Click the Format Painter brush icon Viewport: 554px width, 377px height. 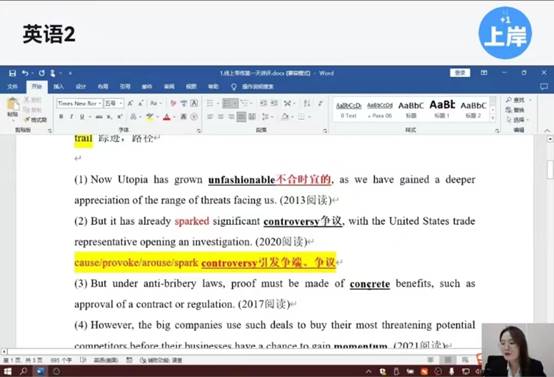click(35, 119)
